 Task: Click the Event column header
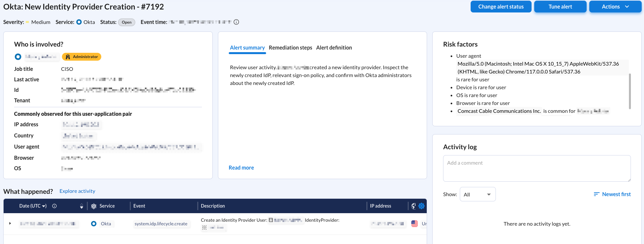[x=139, y=206]
